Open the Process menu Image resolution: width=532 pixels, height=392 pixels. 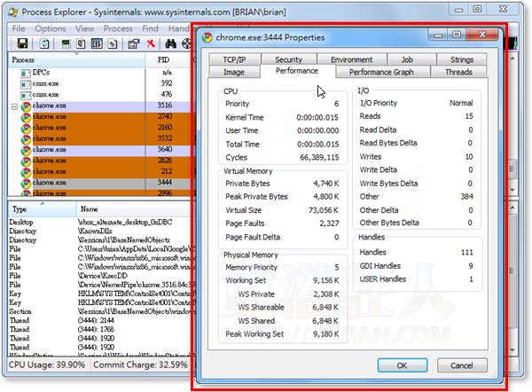pos(118,28)
